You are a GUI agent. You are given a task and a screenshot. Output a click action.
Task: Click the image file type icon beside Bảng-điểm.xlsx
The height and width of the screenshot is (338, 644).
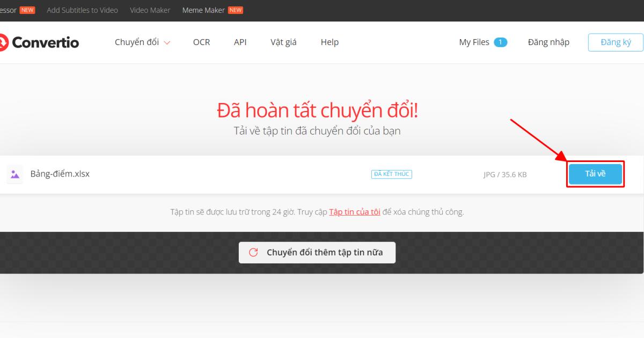14,174
